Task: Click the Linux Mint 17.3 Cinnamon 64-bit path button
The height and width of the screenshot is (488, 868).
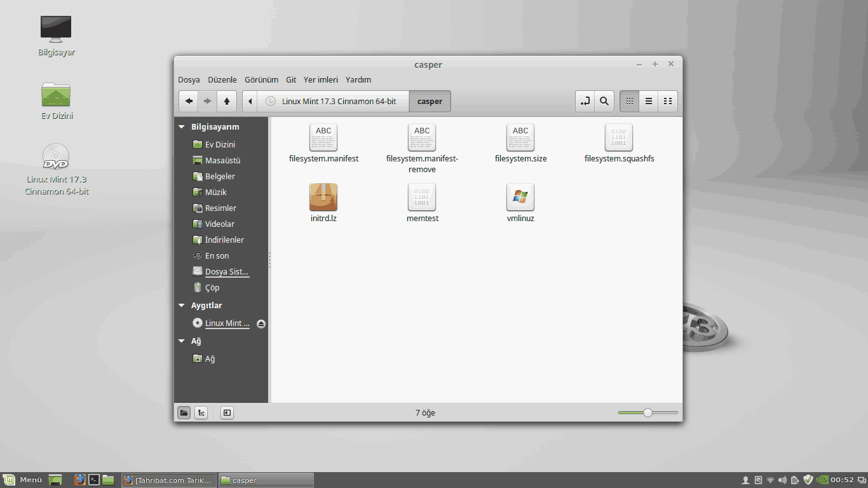Action: pyautogui.click(x=333, y=101)
